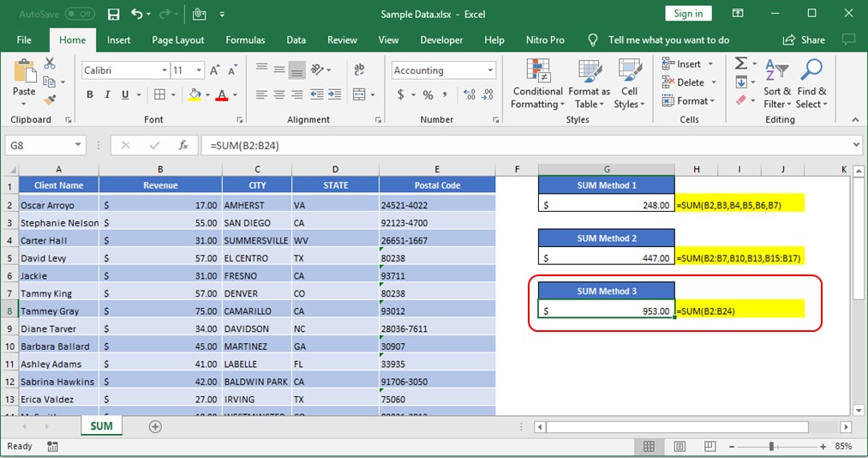Click the AutoSum sigma icon
This screenshot has width=868, height=458.
[741, 63]
